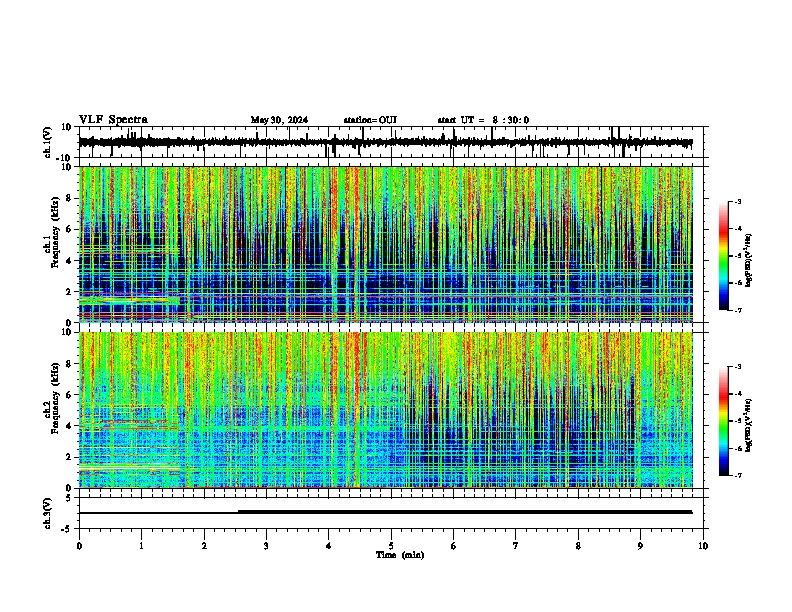Click the "-7" tick on the ch.1 colorbar

[x=738, y=310]
